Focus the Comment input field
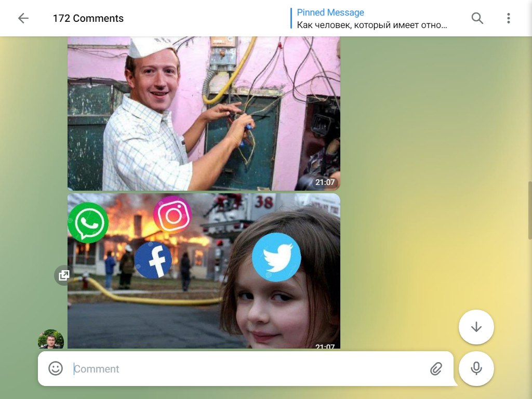The height and width of the screenshot is (399, 532). point(249,369)
